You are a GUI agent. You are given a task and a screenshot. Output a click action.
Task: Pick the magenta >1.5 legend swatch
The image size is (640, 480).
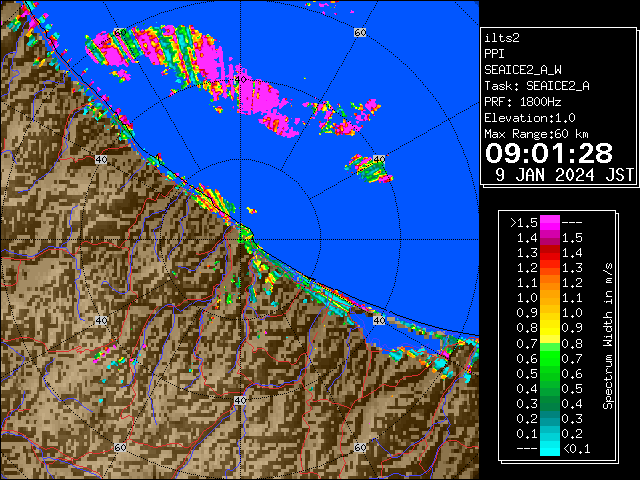pyautogui.click(x=550, y=223)
